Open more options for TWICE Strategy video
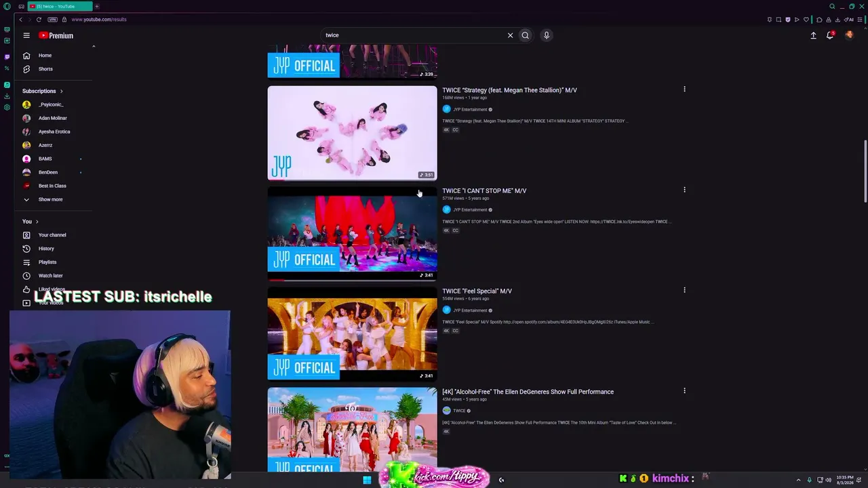Image resolution: width=868 pixels, height=488 pixels. (x=684, y=89)
